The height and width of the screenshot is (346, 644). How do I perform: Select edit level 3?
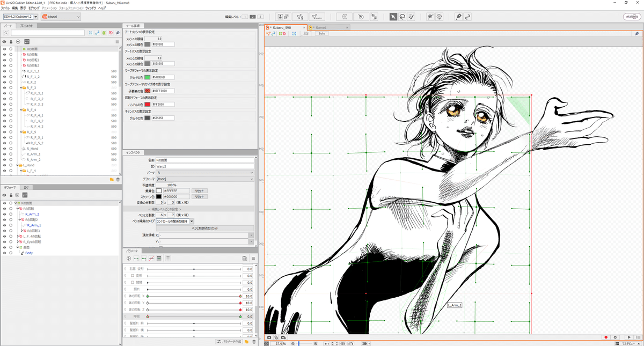(260, 17)
